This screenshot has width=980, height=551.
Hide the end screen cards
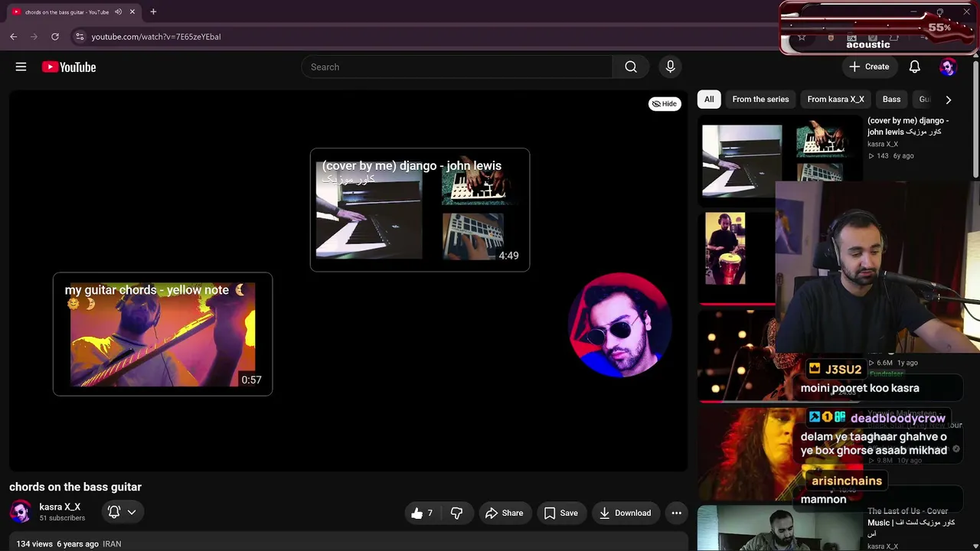coord(665,104)
